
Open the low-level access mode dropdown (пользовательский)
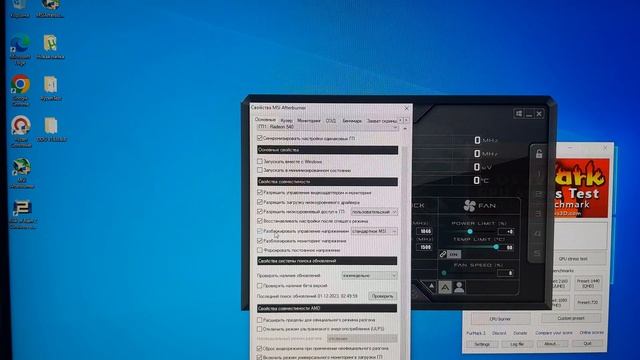(x=374, y=212)
